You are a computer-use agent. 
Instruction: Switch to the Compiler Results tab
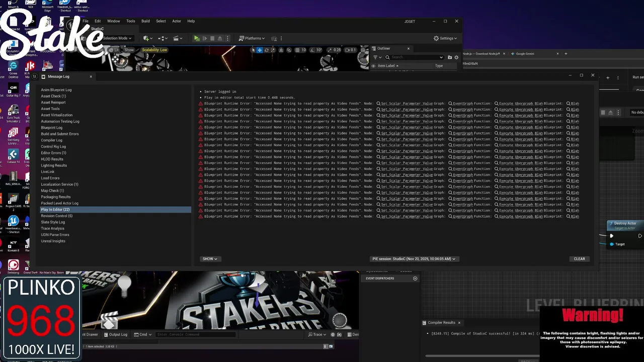(441, 323)
